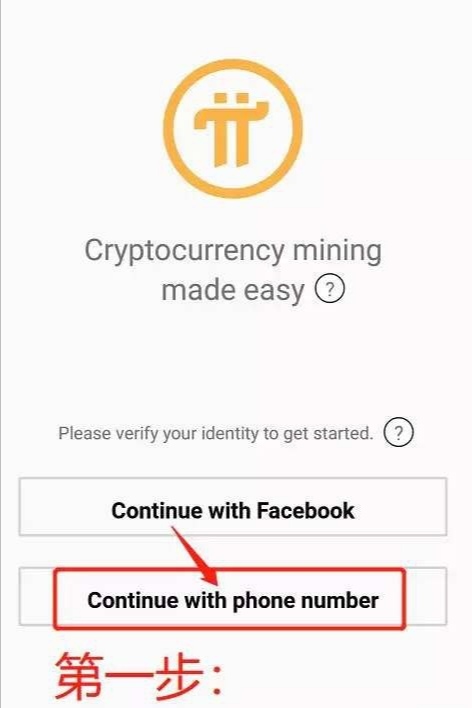Tap the question mark after 'get started.'

pos(398,433)
